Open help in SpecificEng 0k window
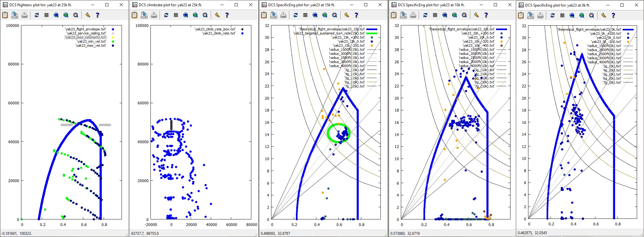The height and width of the screenshot is (237, 644). pos(614,15)
